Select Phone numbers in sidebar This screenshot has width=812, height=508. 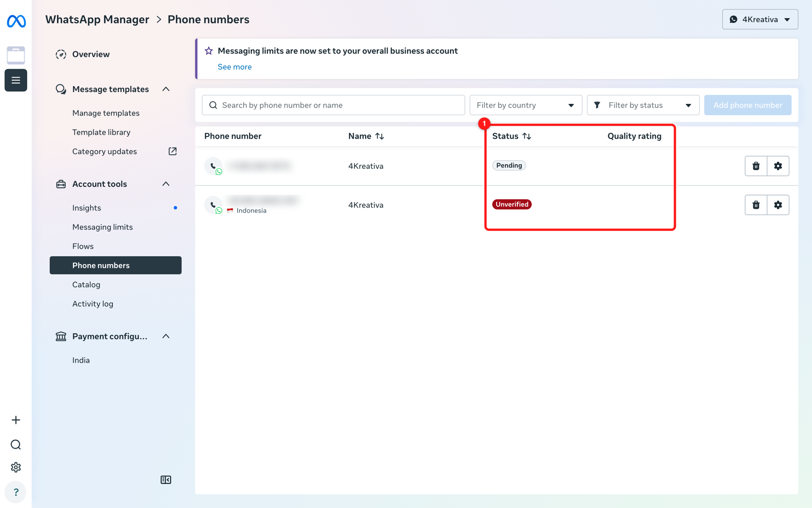coord(115,266)
